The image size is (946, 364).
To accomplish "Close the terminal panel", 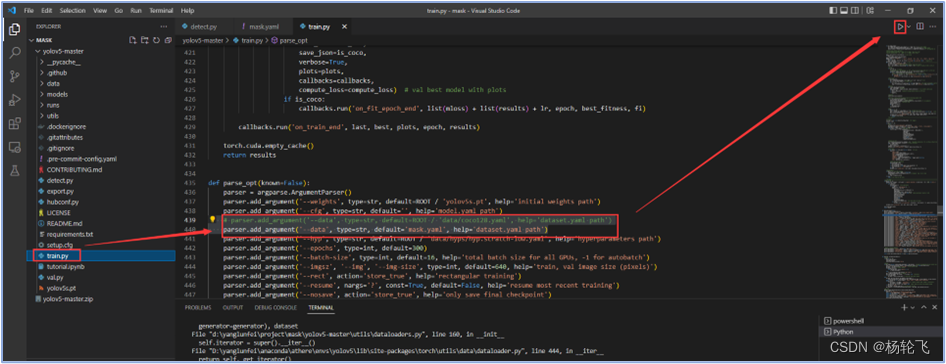I will click(935, 307).
